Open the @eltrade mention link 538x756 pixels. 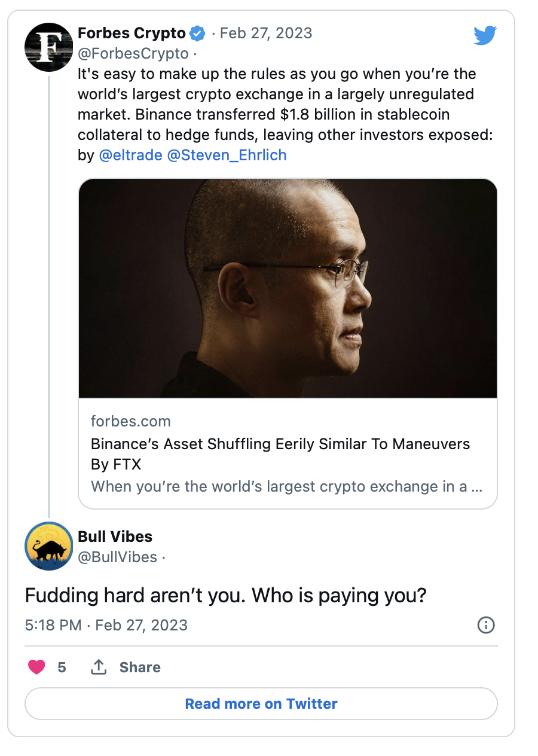(x=130, y=156)
